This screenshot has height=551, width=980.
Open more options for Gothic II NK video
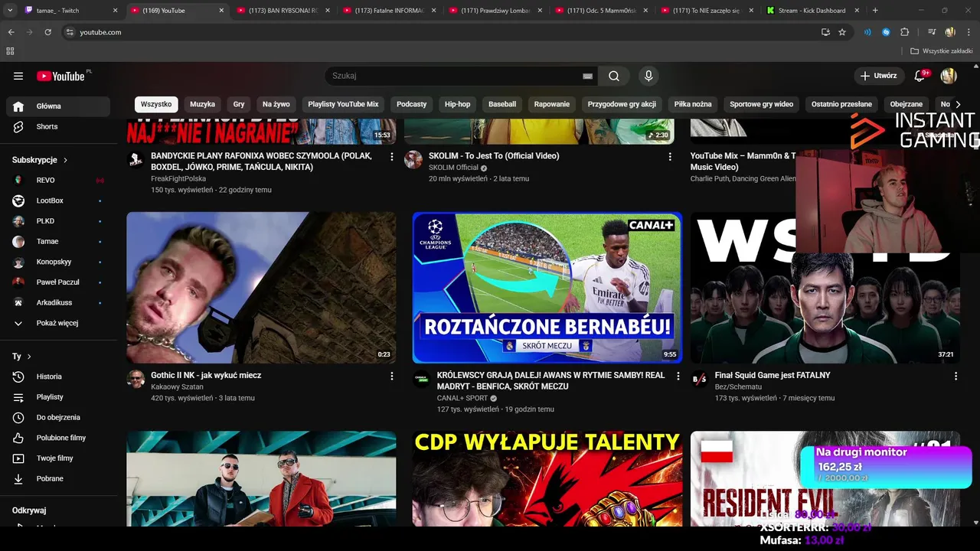[x=392, y=376]
